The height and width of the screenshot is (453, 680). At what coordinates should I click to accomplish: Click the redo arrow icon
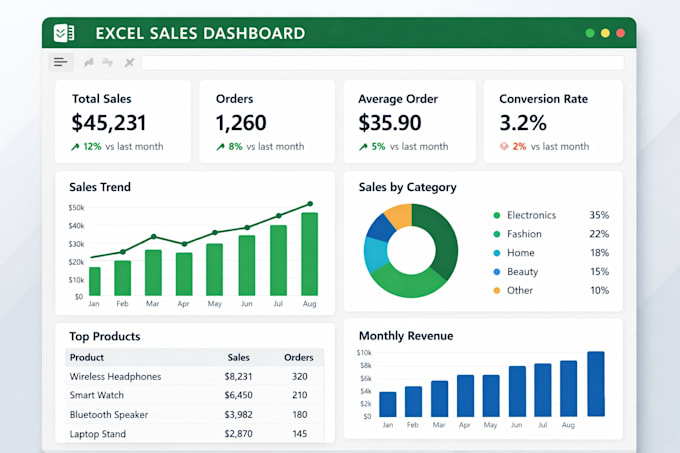click(x=108, y=63)
